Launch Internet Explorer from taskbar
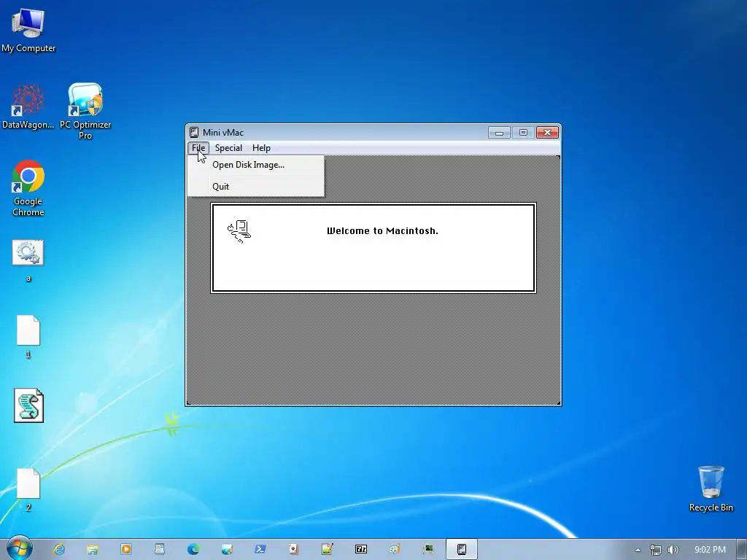This screenshot has height=560, width=747. point(58,549)
